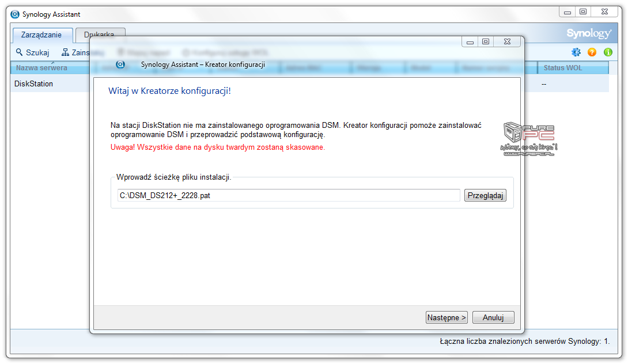This screenshot has width=628, height=364.
Task: Close the configuration wizard dialog
Action: pos(507,41)
